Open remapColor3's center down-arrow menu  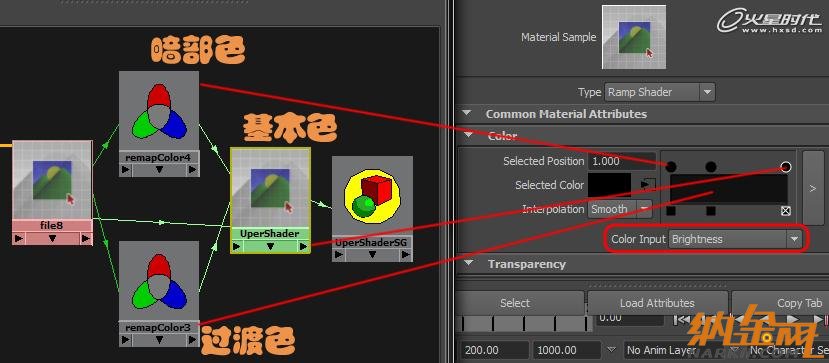point(159,340)
